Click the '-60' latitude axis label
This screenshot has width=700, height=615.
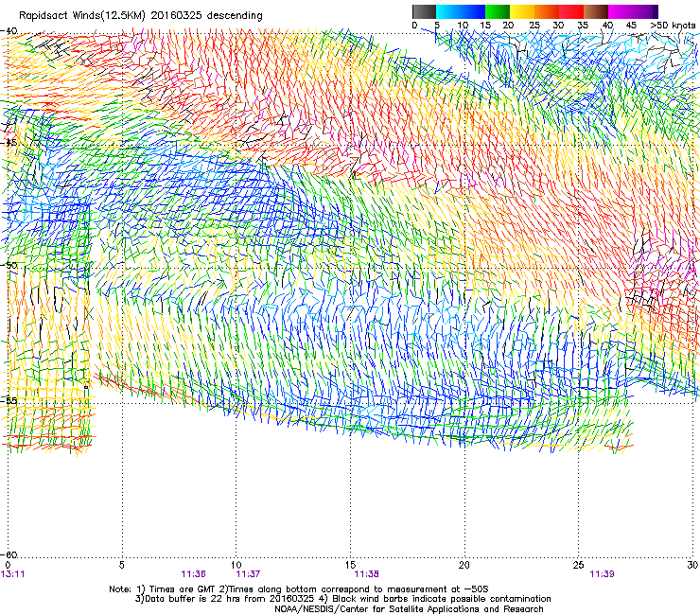[9, 554]
